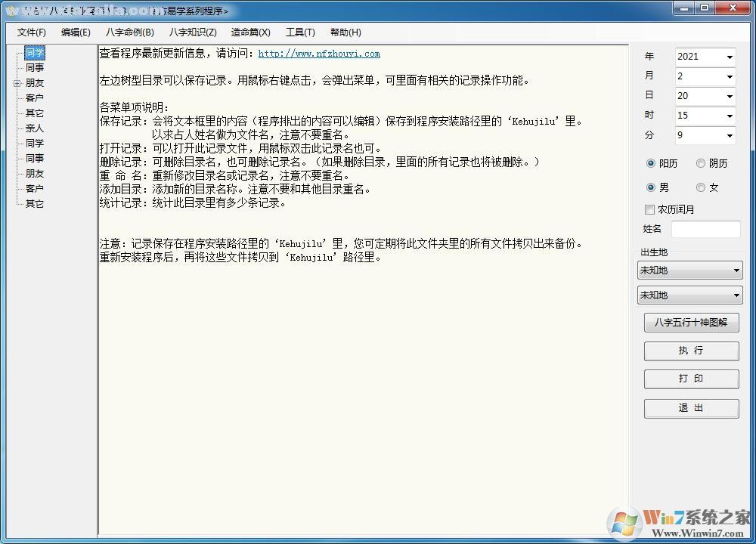756x544 pixels.
Task: Click the 退出 button
Action: [x=691, y=408]
